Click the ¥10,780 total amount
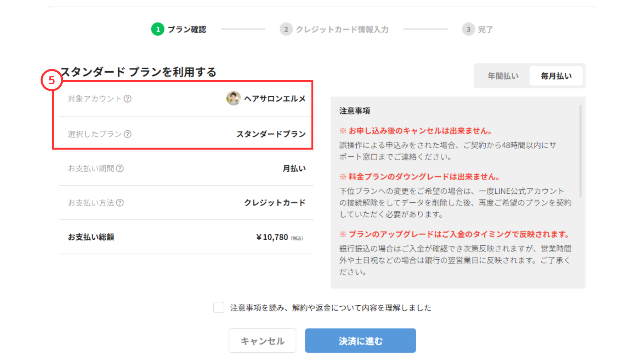The image size is (644, 362). (272, 237)
